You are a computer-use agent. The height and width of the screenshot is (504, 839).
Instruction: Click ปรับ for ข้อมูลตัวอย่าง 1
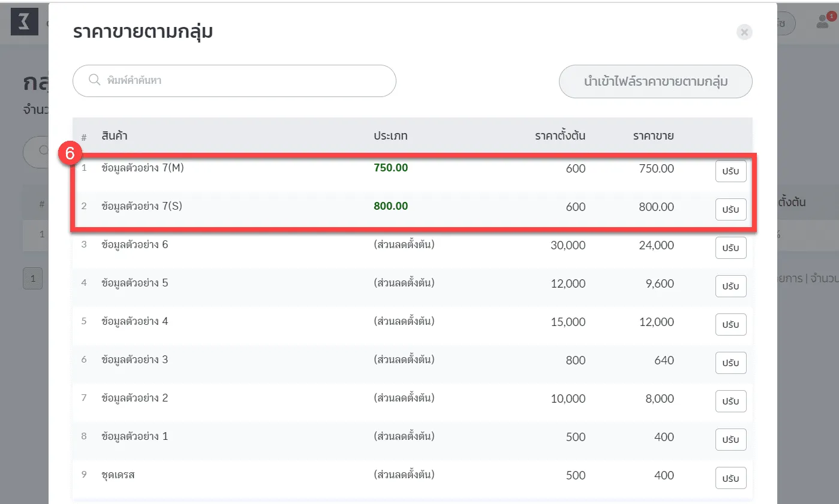pos(730,440)
